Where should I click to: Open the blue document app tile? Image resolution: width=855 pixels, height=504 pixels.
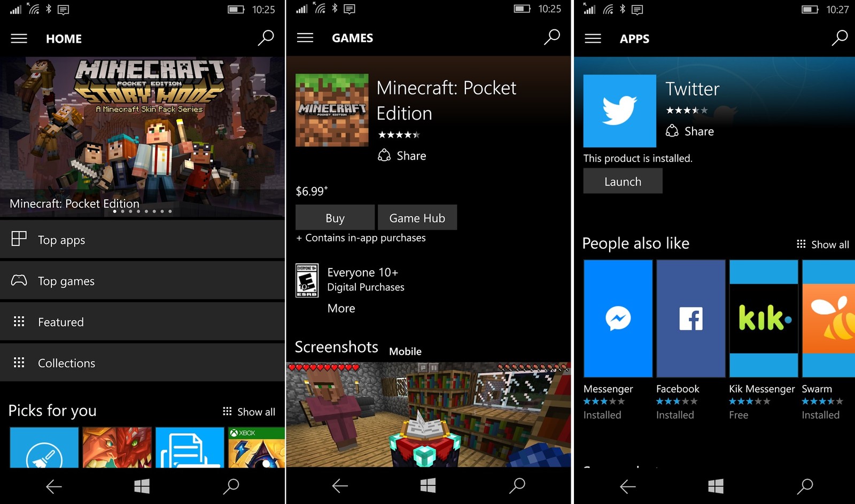[x=190, y=447]
